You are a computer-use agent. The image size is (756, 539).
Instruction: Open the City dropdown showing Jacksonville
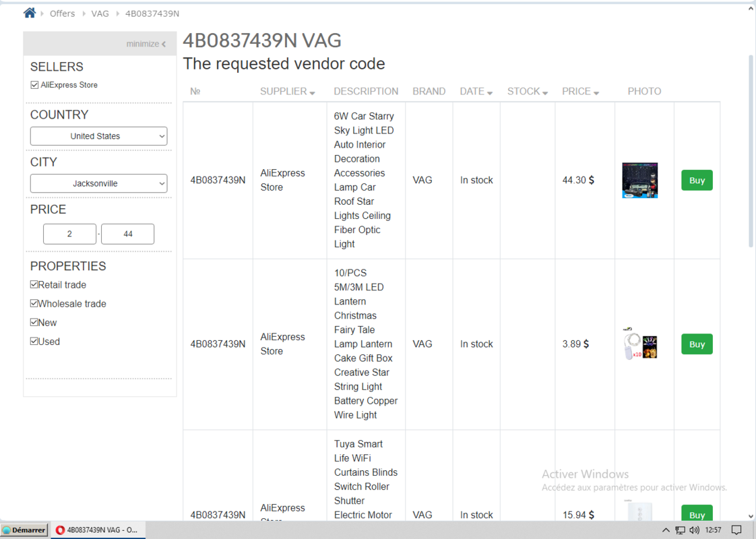tap(98, 183)
